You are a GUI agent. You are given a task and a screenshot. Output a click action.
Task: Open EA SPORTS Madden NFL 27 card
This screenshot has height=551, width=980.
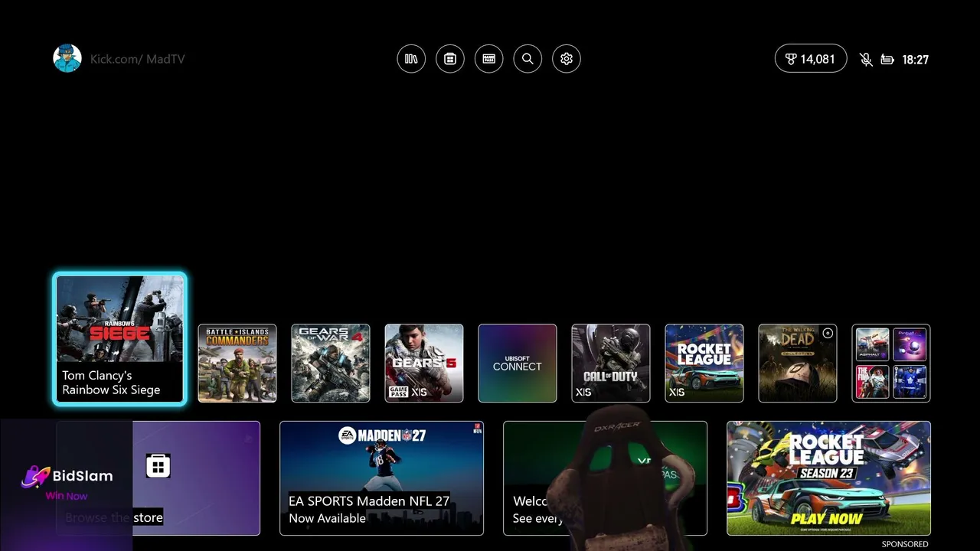coord(381,478)
